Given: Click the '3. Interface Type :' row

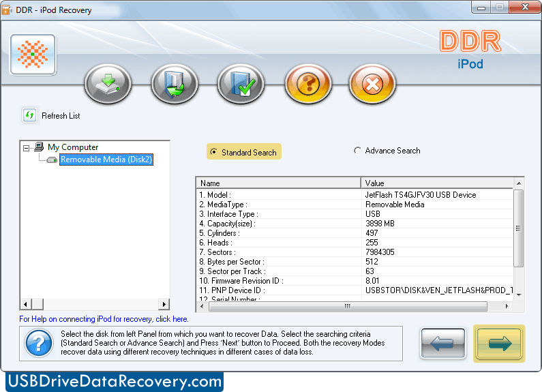Looking at the screenshot, I should tap(229, 214).
